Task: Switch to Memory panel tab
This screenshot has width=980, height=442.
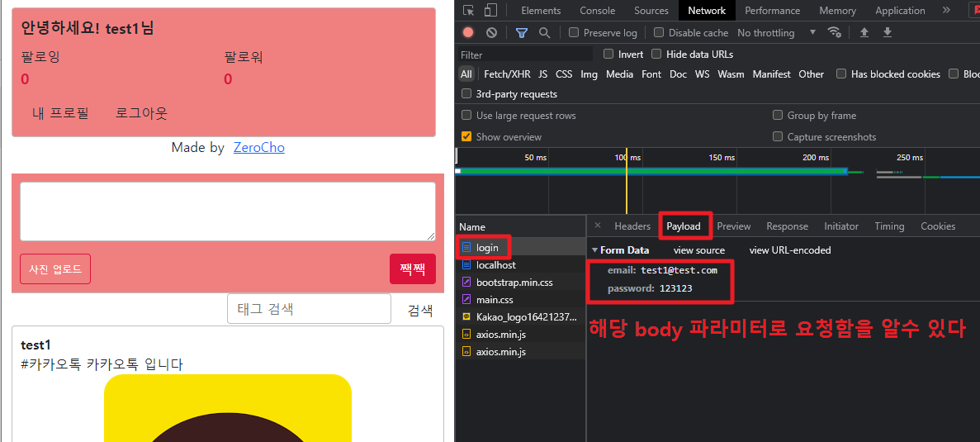Action: [837, 11]
